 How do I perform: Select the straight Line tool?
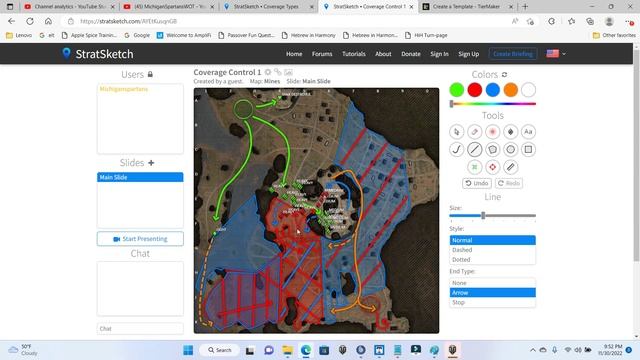[474, 149]
